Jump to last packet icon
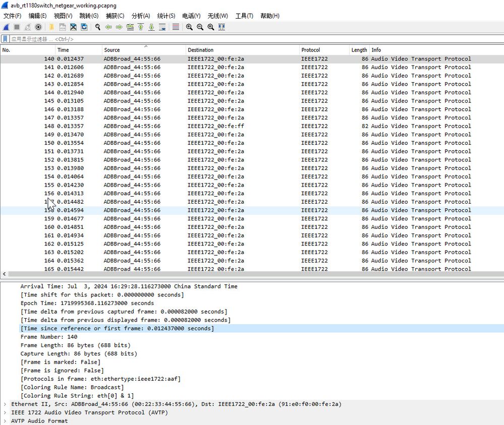 [151, 27]
